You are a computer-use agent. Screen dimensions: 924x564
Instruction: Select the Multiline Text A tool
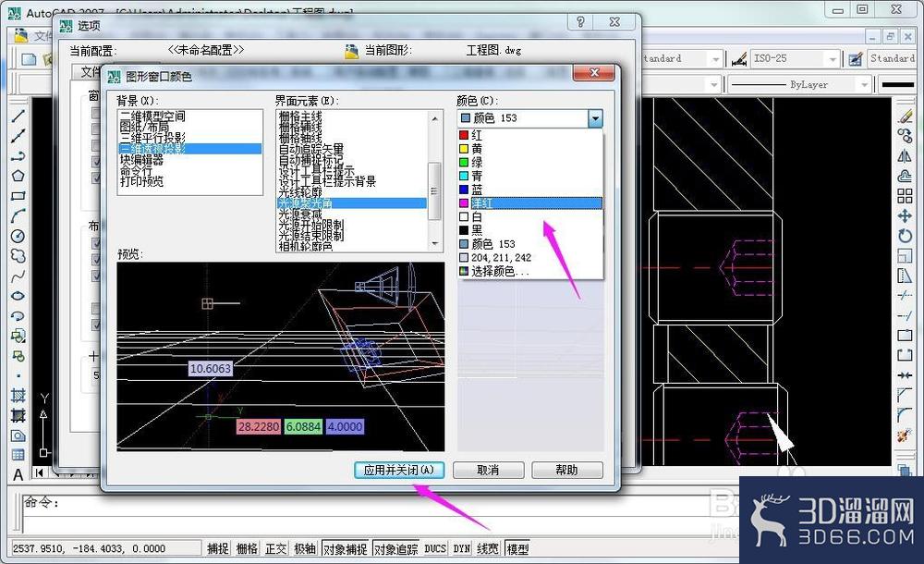(18, 474)
